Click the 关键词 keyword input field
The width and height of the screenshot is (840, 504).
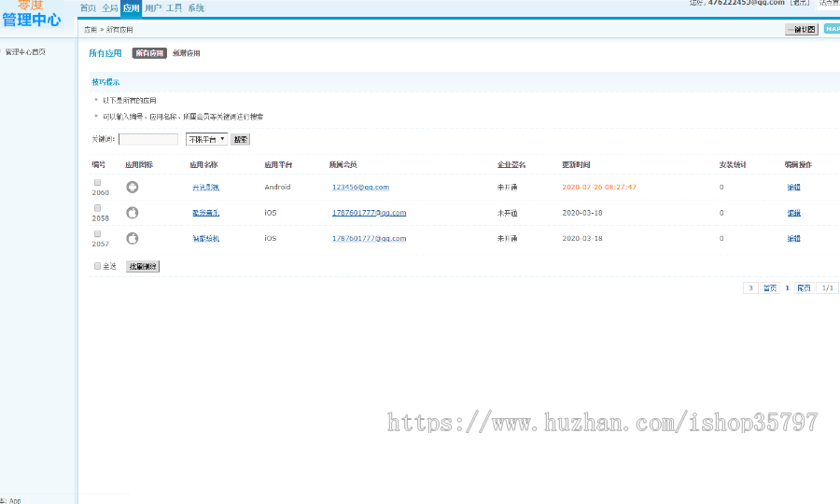[x=148, y=139]
